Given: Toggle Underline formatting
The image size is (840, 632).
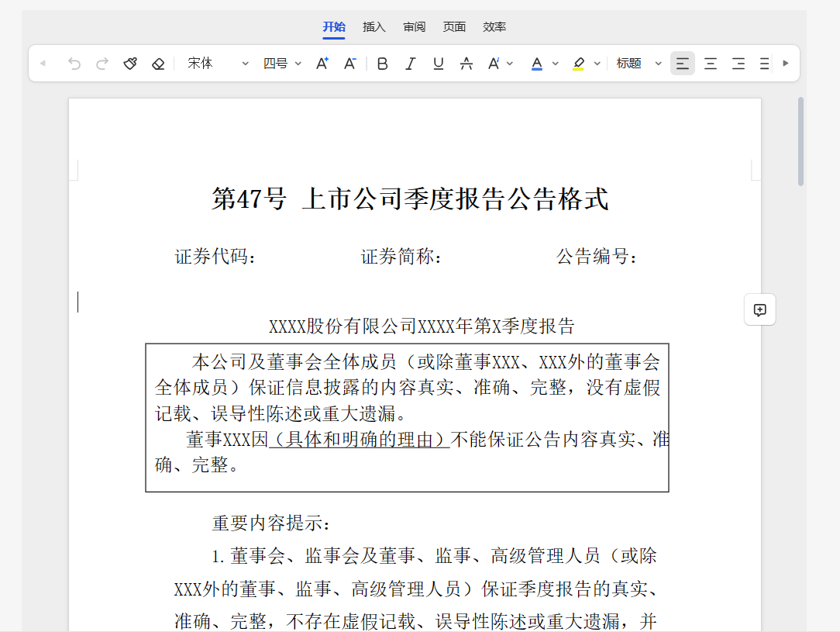Looking at the screenshot, I should 439,64.
